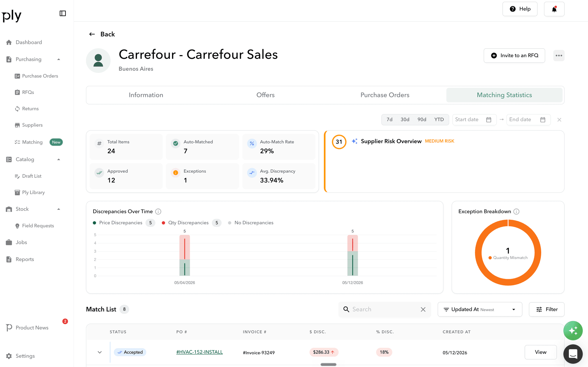Open Suppliers in the sidebar
This screenshot has height=367, width=588.
[x=32, y=125]
